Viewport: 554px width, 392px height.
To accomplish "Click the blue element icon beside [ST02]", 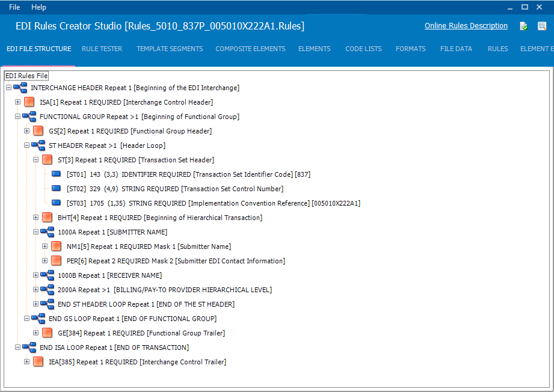I will 56,188.
